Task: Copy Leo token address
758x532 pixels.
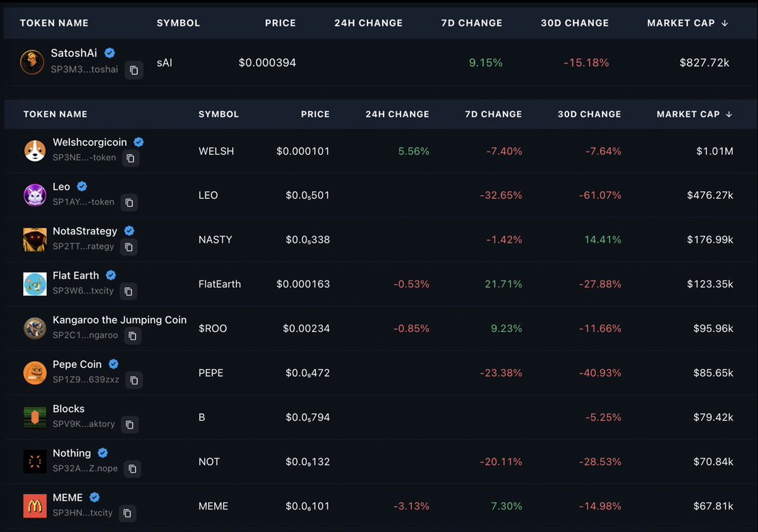Action: 129,203
